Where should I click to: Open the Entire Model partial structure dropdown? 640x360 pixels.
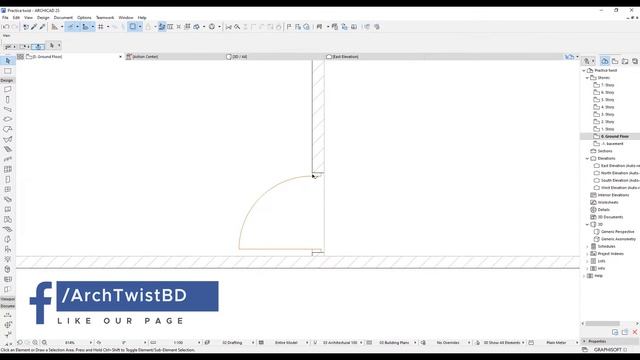click(307, 343)
